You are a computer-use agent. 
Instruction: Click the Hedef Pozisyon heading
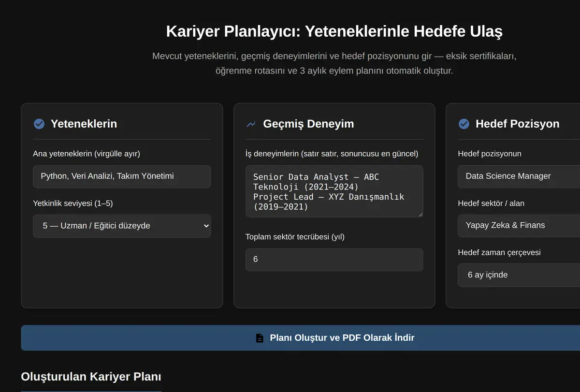(x=517, y=124)
